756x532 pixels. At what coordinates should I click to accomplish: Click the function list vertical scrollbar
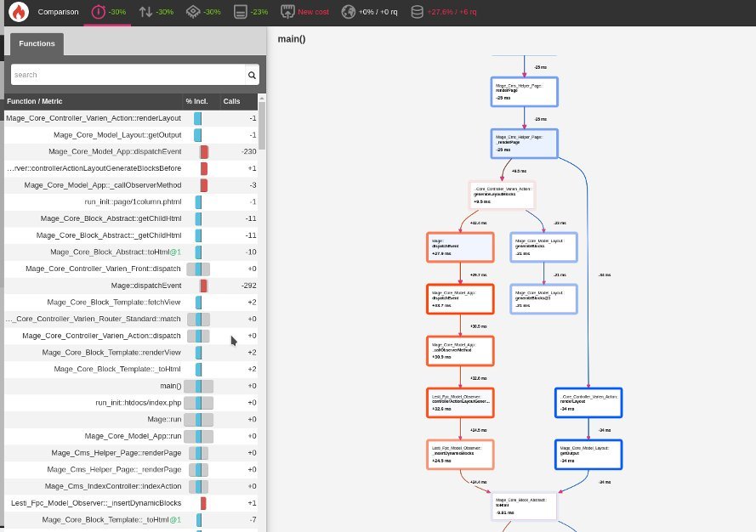(x=262, y=125)
